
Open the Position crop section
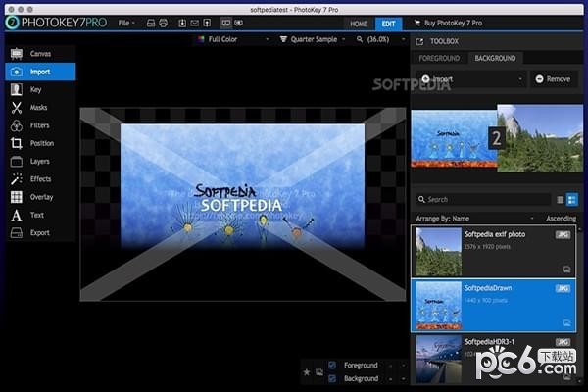coord(40,143)
